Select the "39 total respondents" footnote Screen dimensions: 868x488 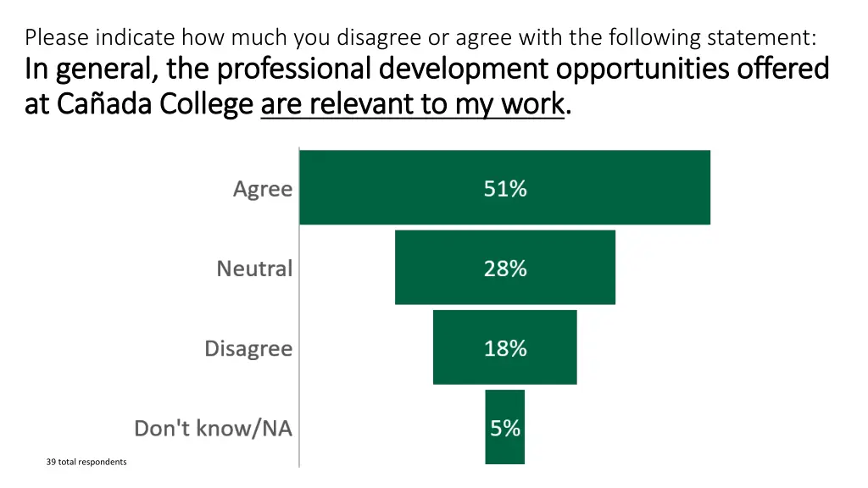click(x=86, y=462)
